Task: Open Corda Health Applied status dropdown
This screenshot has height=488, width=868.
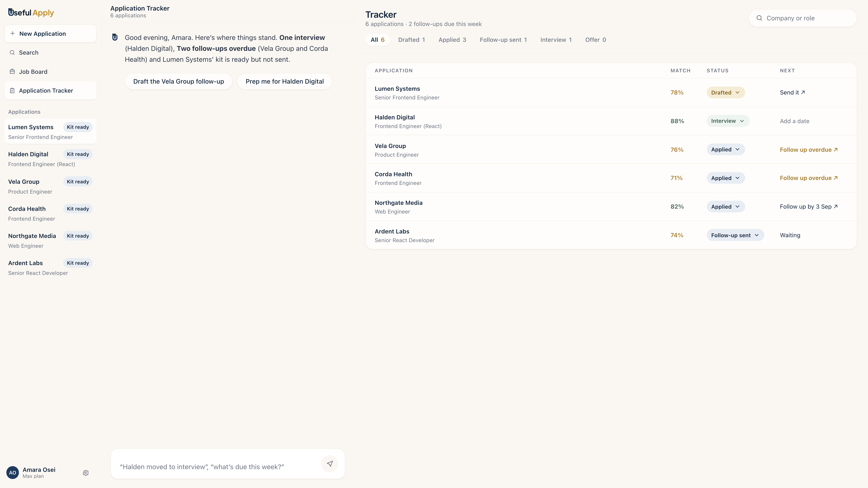Action: pos(725,178)
